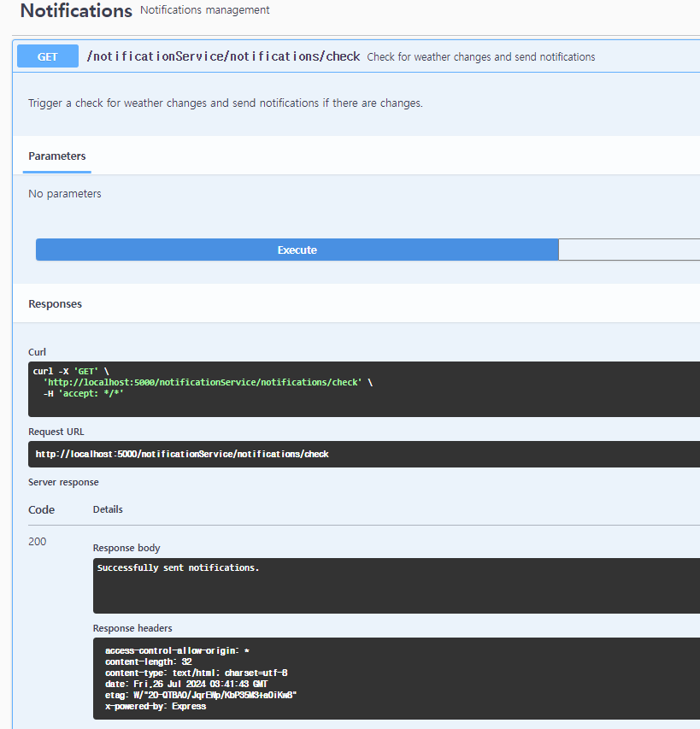Image resolution: width=700 pixels, height=729 pixels.
Task: Click the 'Code' column header
Action: pos(41,510)
